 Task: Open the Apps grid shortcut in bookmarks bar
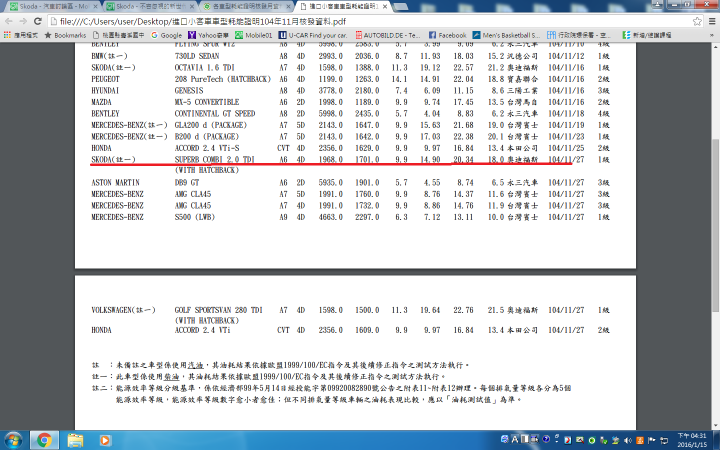[20, 35]
